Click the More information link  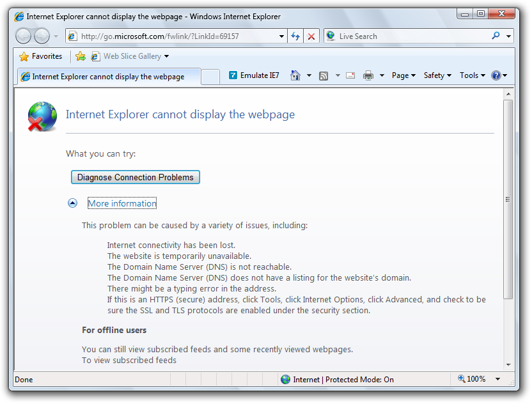coord(122,203)
